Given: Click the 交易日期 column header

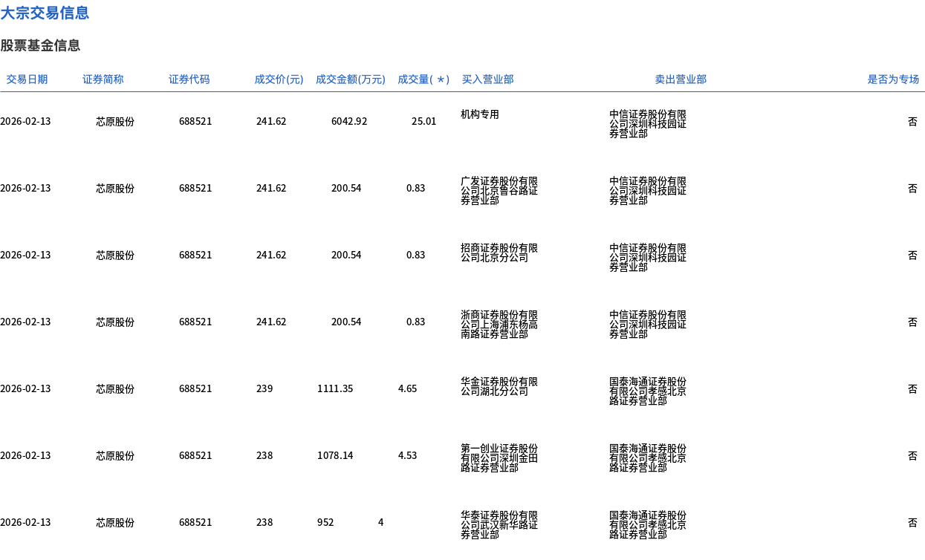Looking at the screenshot, I should 27,79.
